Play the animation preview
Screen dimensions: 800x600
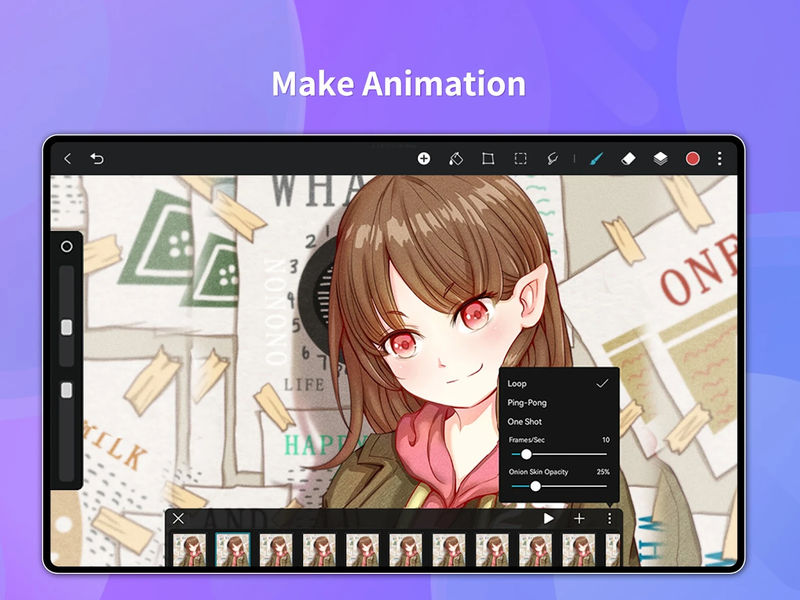click(x=547, y=519)
